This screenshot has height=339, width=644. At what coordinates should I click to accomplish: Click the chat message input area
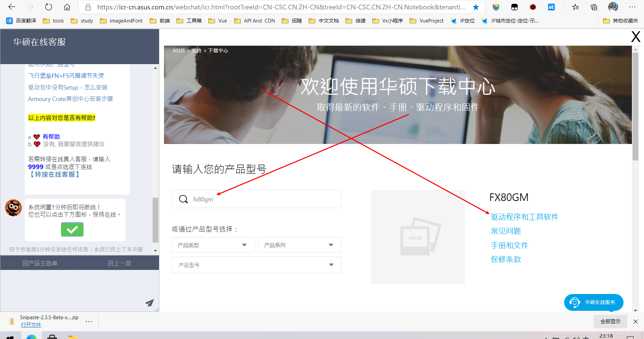pyautogui.click(x=72, y=291)
